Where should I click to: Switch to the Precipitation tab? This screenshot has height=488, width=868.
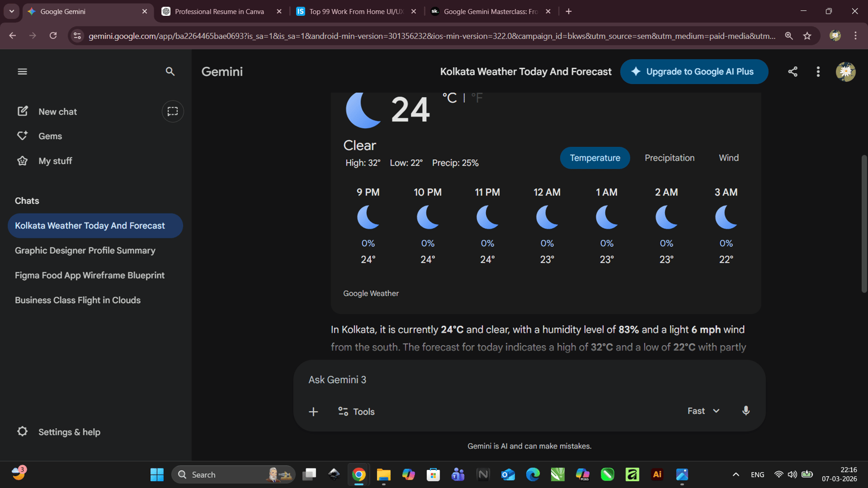[x=670, y=158]
